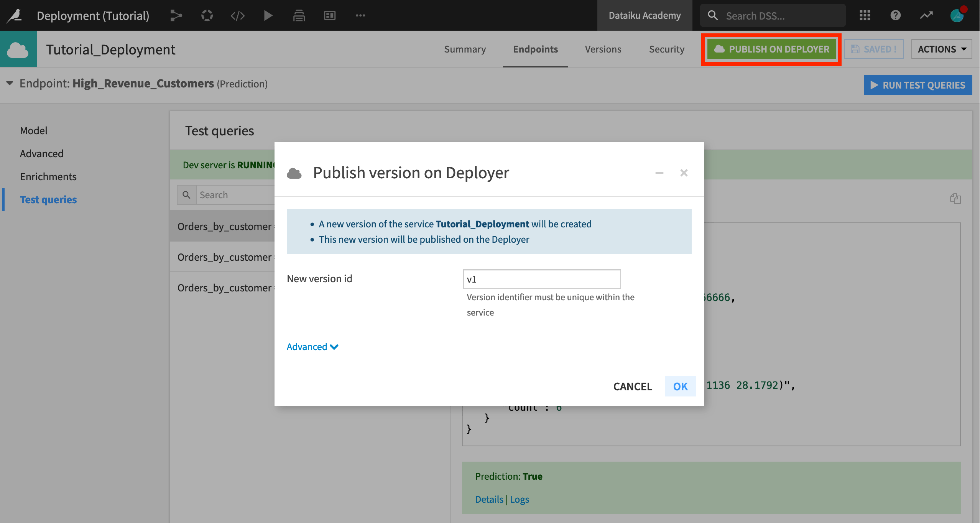This screenshot has height=523, width=980.
Task: Open the ACTIONS dropdown
Action: [x=942, y=49]
